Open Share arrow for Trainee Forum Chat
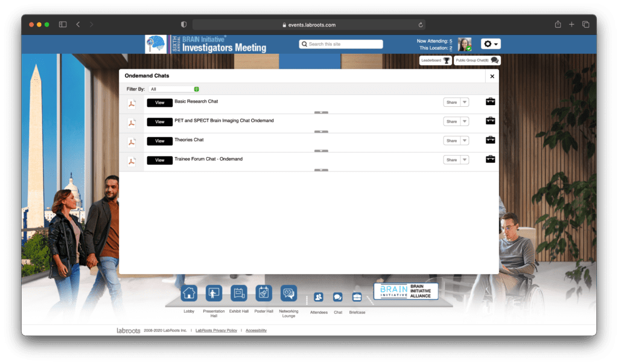The image size is (618, 364). [x=465, y=160]
